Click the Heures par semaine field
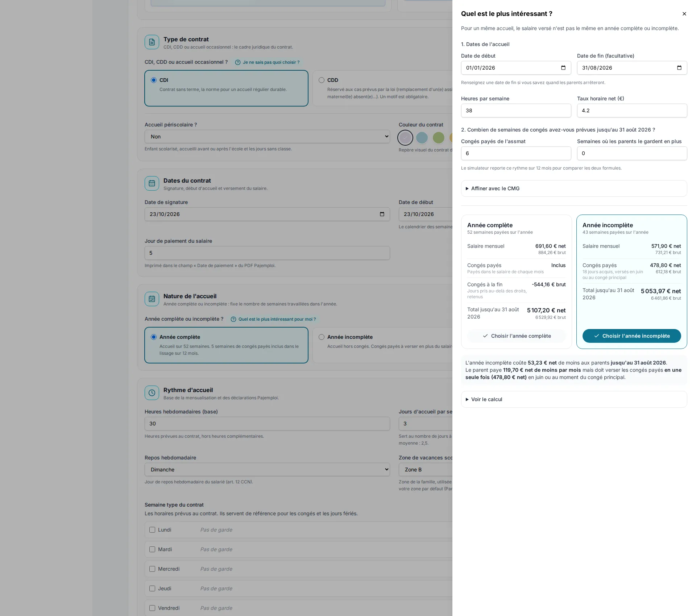Screen dimensions: 696x616 click(x=516, y=111)
